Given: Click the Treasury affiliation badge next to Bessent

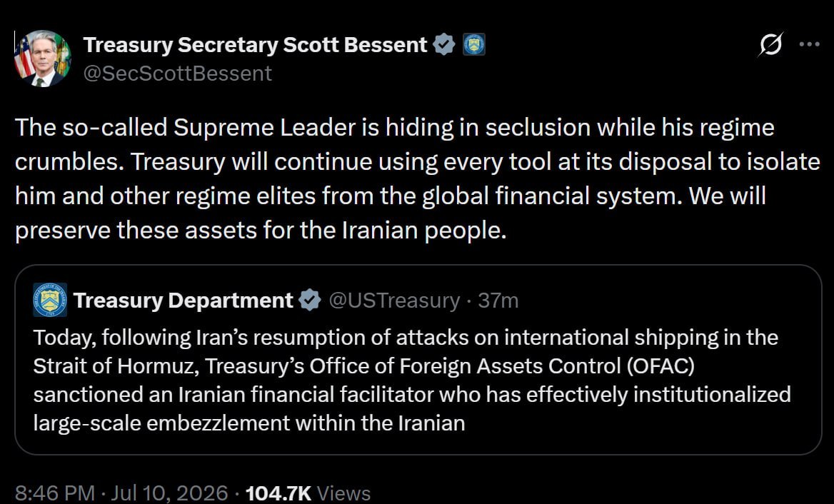Looking at the screenshot, I should (473, 45).
